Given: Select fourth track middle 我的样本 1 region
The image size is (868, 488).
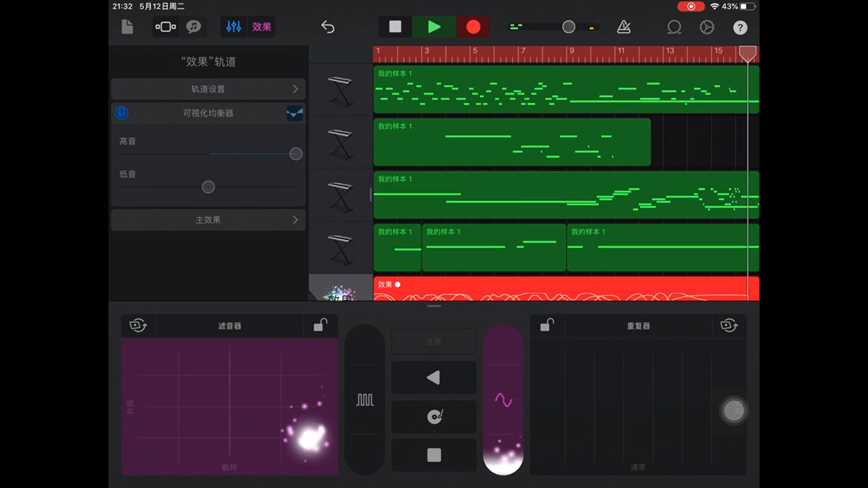Looking at the screenshot, I should pyautogui.click(x=494, y=248).
